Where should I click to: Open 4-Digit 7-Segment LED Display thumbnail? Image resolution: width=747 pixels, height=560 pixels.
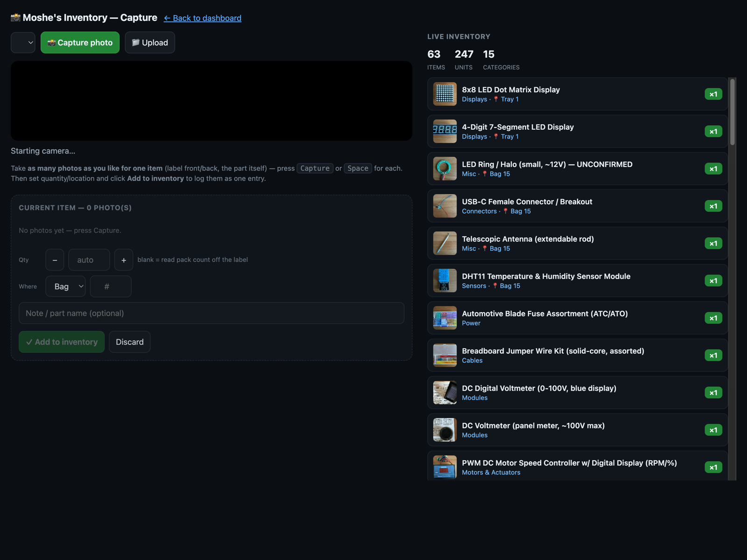pos(445,131)
